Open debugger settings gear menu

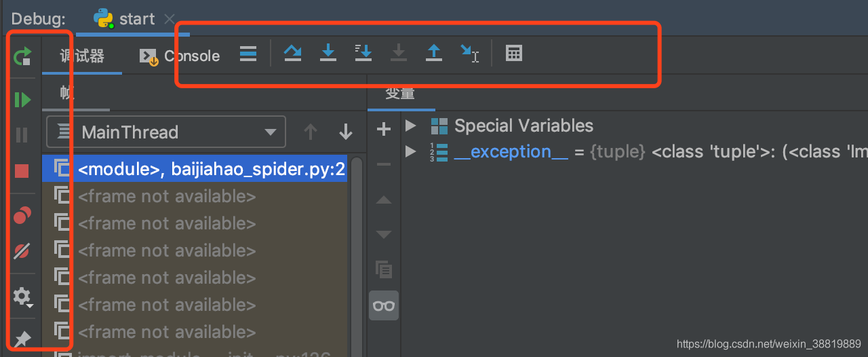[x=22, y=297]
